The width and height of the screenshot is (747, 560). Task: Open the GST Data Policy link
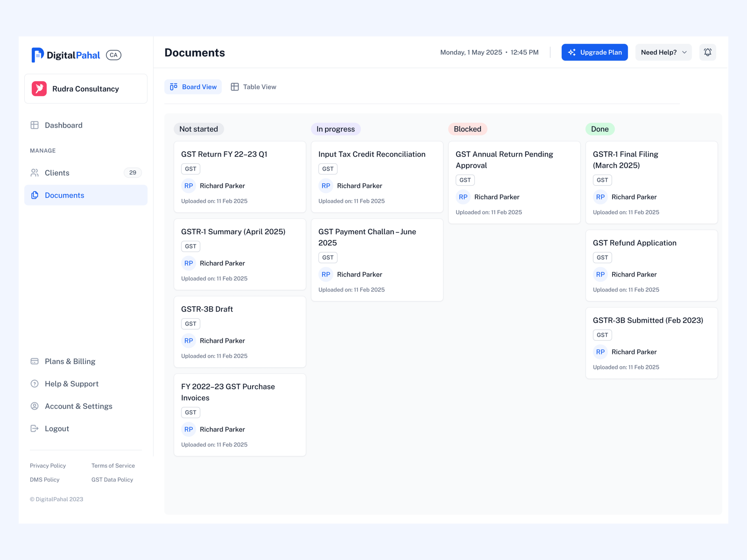click(112, 480)
